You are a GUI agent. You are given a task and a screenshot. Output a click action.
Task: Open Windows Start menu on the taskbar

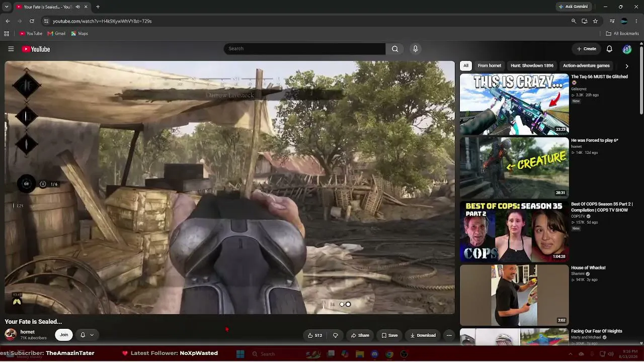[240, 354]
